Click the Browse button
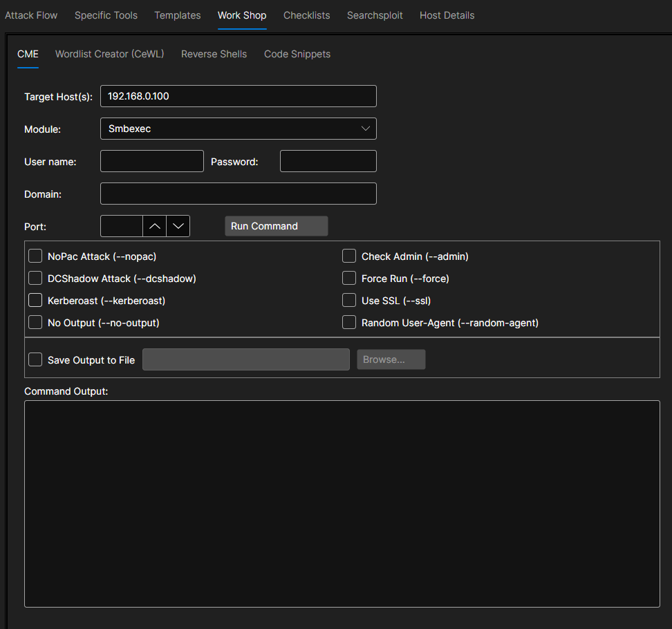The width and height of the screenshot is (672, 629). pyautogui.click(x=391, y=359)
